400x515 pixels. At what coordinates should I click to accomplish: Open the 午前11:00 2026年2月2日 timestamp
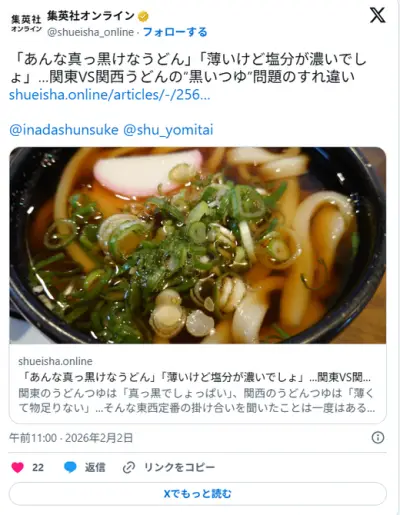(x=71, y=438)
